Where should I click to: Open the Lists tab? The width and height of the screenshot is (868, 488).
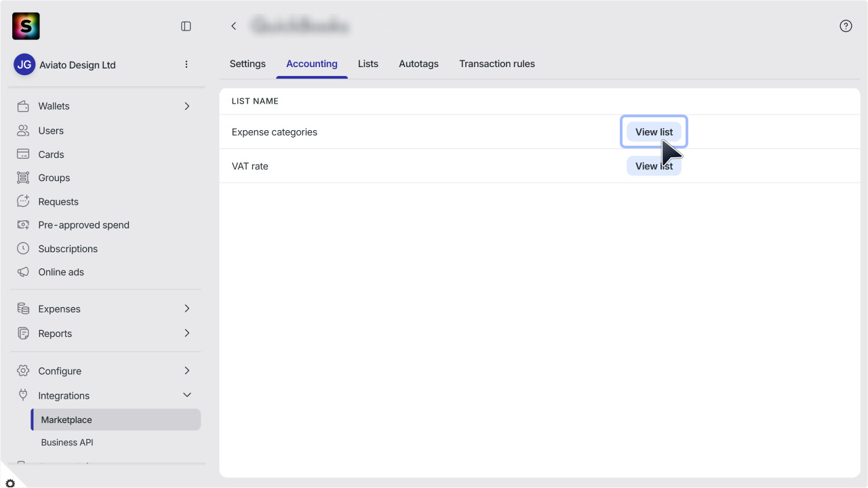click(368, 64)
